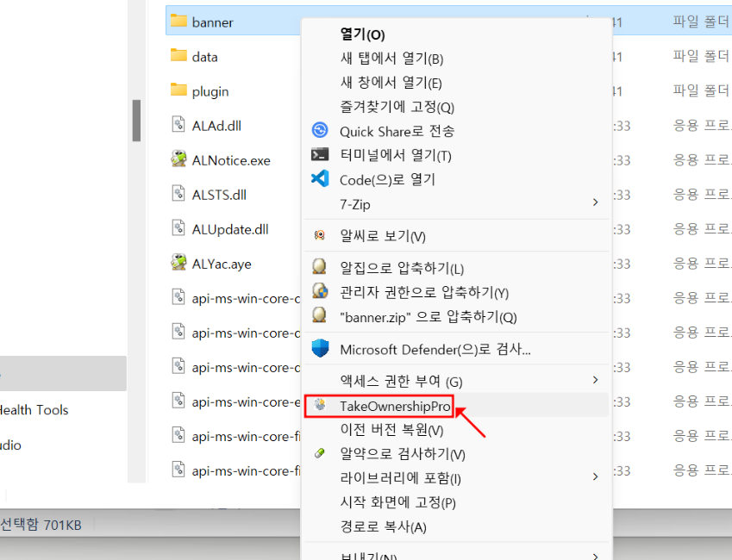The height and width of the screenshot is (560, 732).
Task: Choose 즐겨찾기에 고정(Q)
Action: [457, 107]
